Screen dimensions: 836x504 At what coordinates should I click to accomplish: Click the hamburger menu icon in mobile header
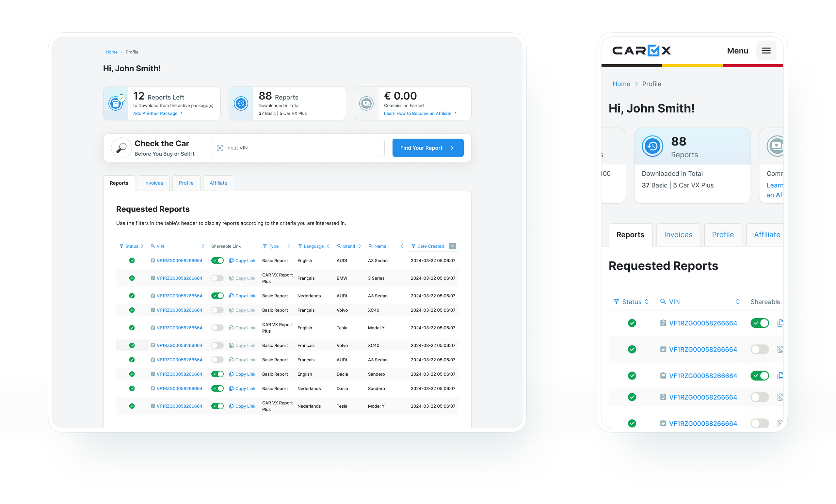point(766,51)
